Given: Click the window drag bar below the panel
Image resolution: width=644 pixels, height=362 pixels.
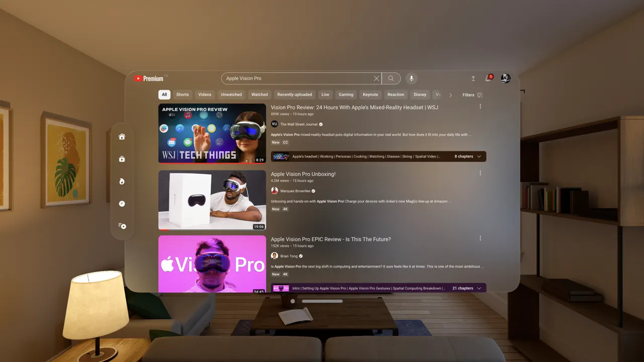Looking at the screenshot, I should (323, 301).
